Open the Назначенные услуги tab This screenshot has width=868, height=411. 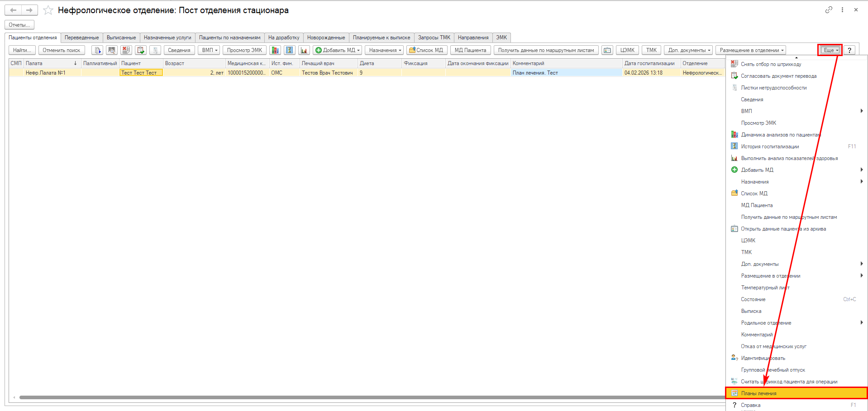tap(167, 38)
